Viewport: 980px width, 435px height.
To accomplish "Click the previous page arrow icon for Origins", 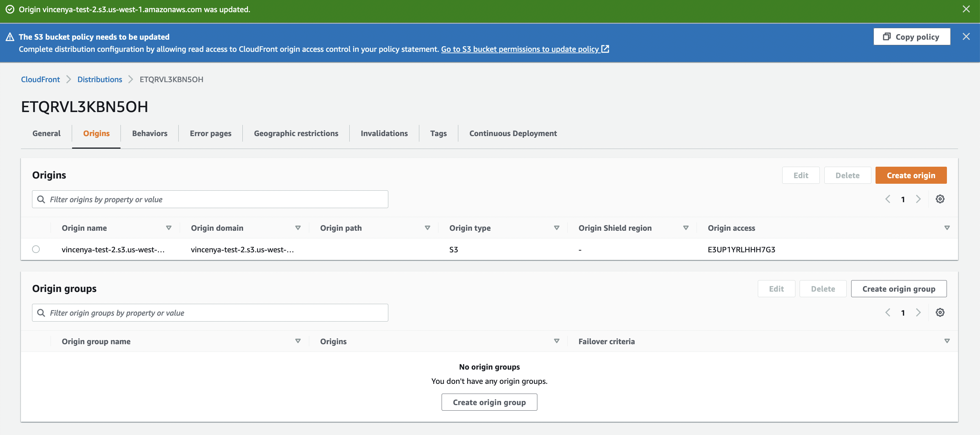I will pos(888,198).
